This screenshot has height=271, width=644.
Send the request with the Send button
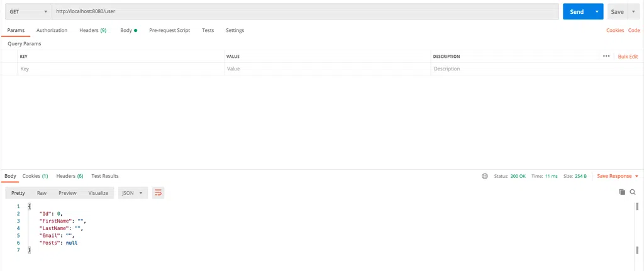click(577, 11)
